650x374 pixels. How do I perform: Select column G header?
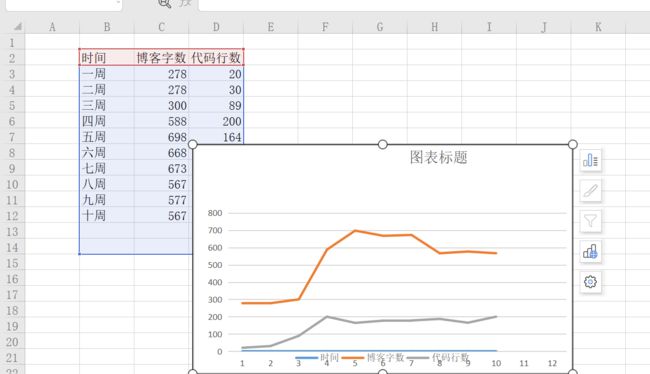click(380, 27)
